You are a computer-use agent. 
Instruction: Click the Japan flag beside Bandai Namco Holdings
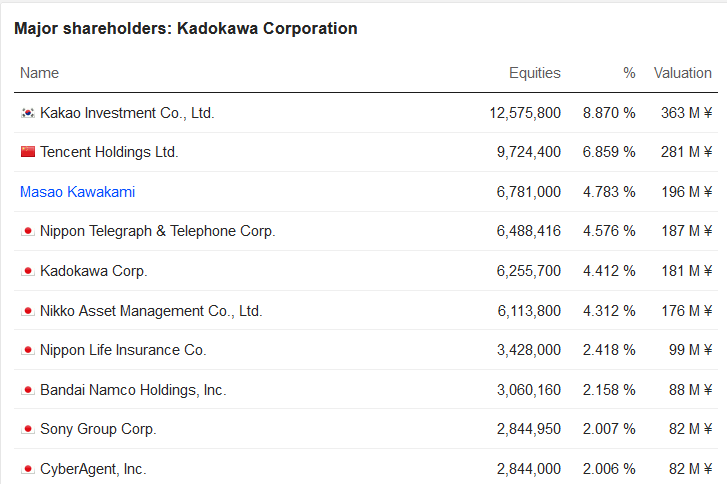(x=27, y=390)
